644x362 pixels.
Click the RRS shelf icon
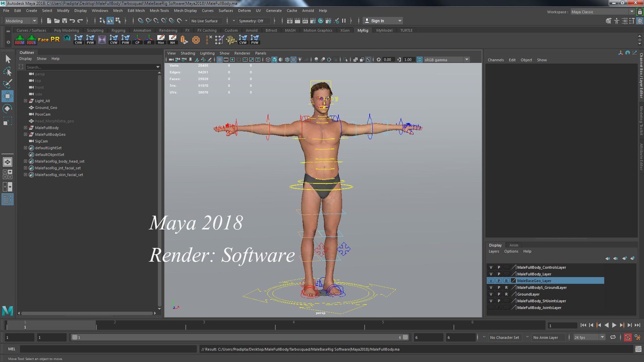(32, 40)
